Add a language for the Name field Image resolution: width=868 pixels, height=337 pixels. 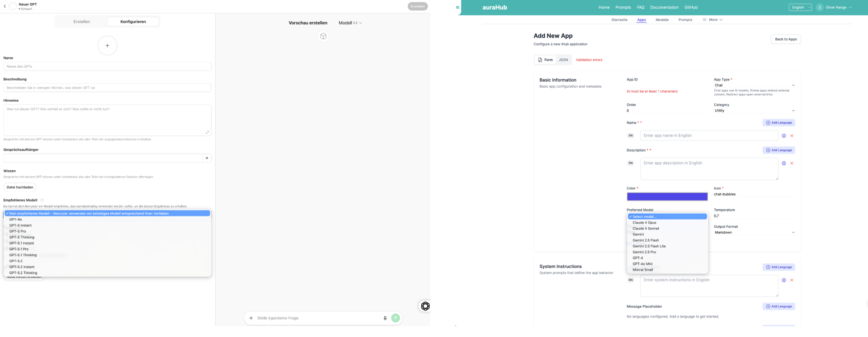click(x=778, y=123)
